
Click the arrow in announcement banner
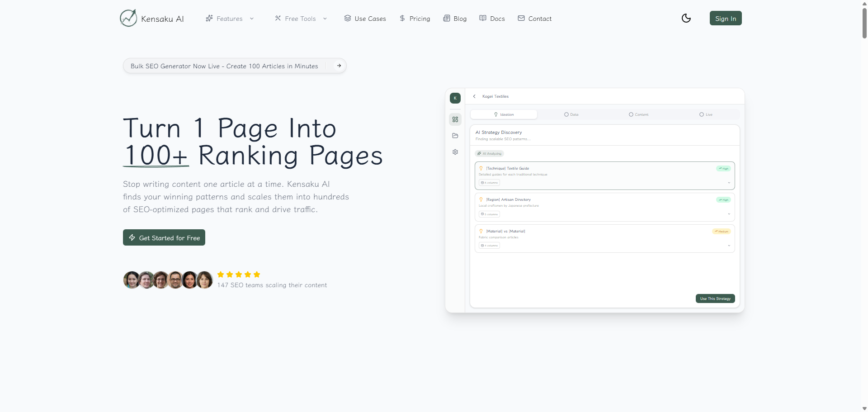339,66
